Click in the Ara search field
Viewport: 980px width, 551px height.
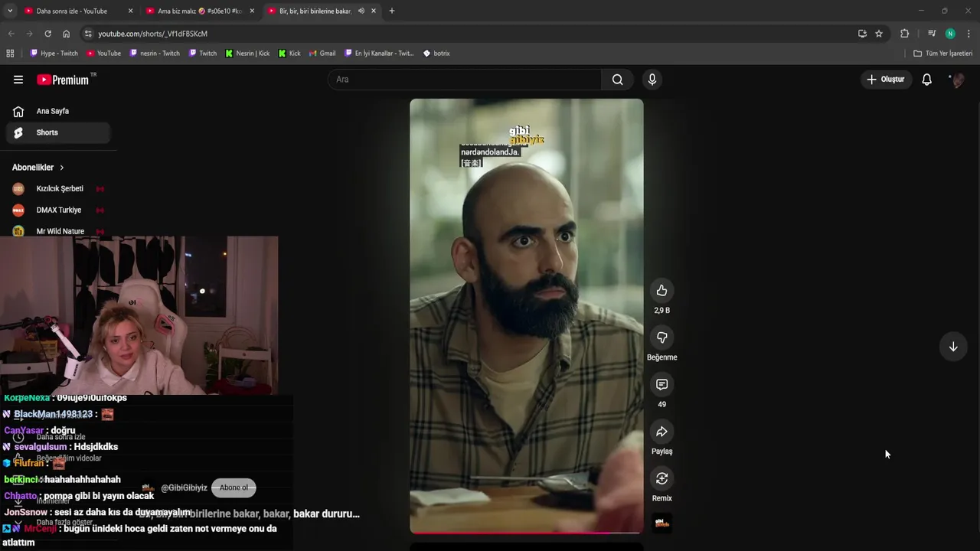click(465, 80)
